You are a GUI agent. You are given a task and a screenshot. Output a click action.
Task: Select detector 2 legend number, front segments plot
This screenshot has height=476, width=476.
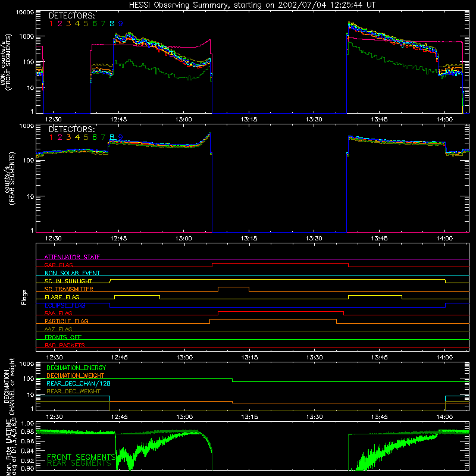pos(60,24)
